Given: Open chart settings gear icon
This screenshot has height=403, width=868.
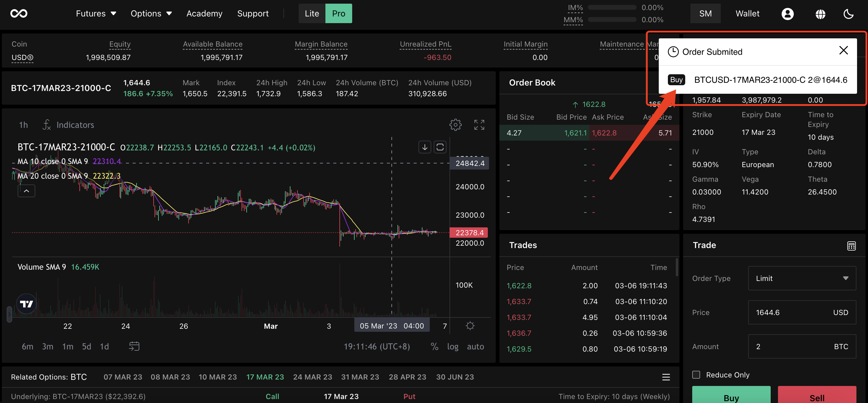Looking at the screenshot, I should pyautogui.click(x=455, y=125).
